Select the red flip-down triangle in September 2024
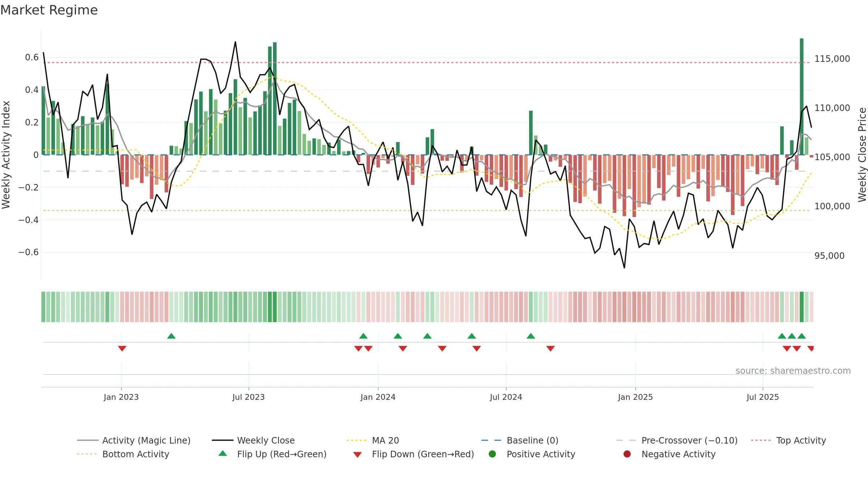This screenshot has height=488, width=868. pos(550,348)
